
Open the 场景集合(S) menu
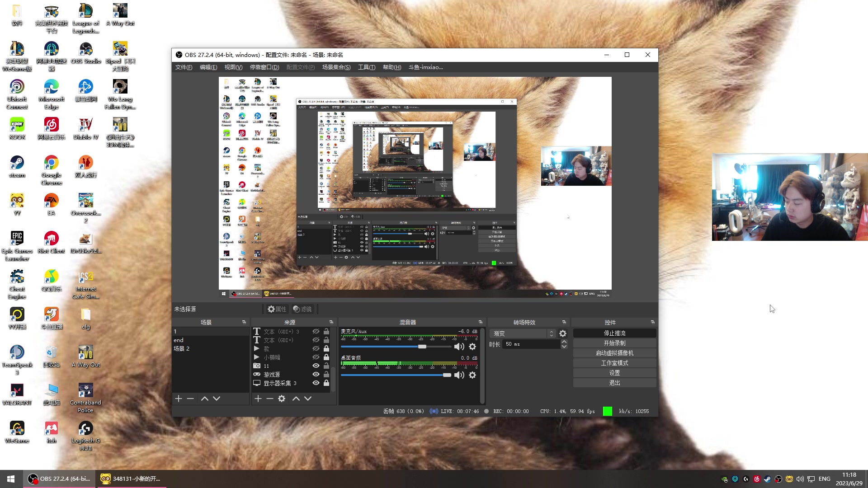pos(336,67)
